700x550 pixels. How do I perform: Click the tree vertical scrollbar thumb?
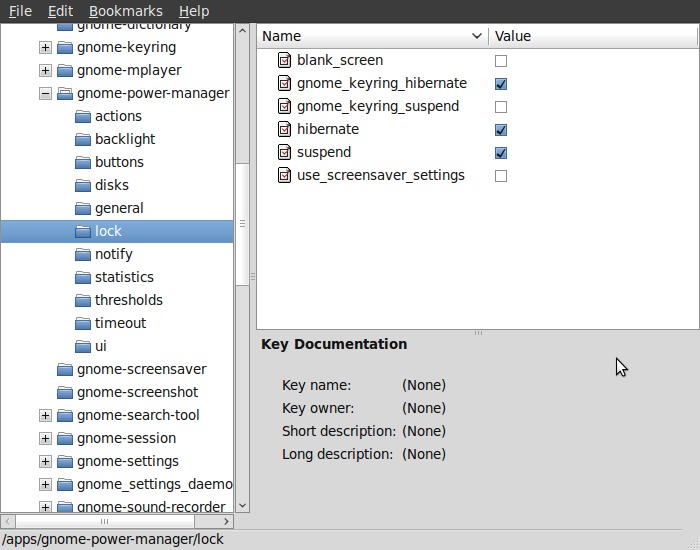point(242,224)
